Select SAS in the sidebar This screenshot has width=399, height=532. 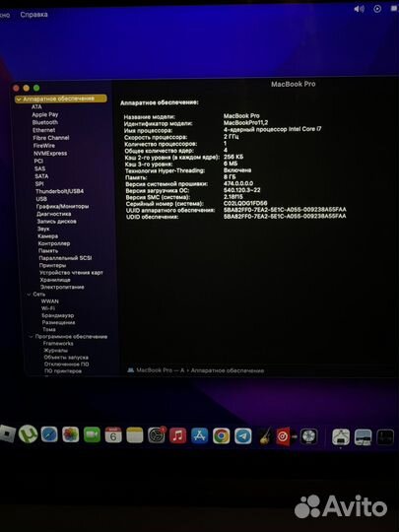39,168
